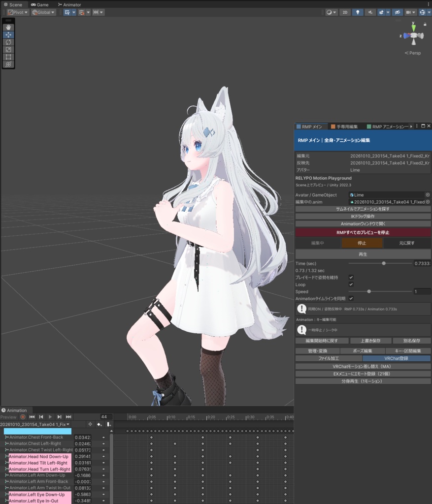Open the Scene view three-dot menu
This screenshot has width=432, height=504.
coord(429,4)
